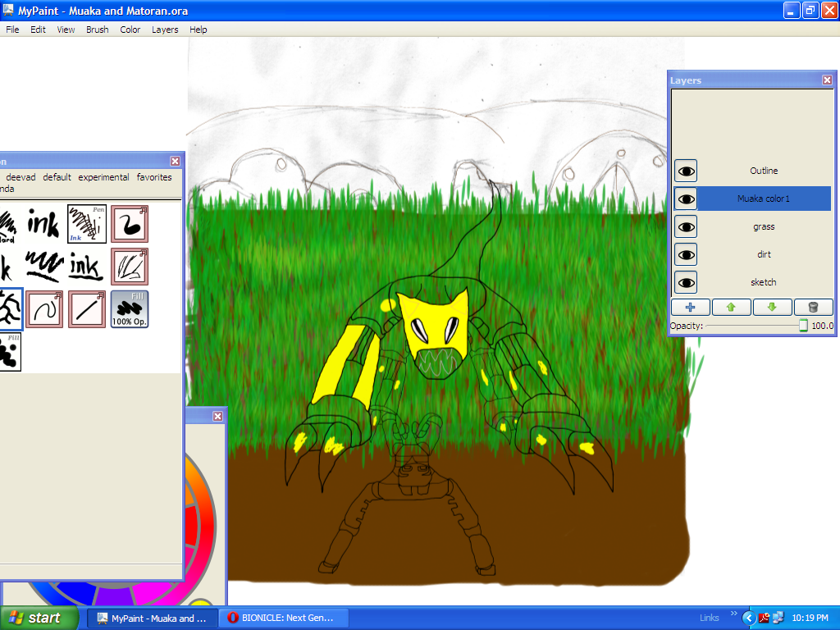840x630 pixels.
Task: Open the favorites brush group
Action: point(154,176)
